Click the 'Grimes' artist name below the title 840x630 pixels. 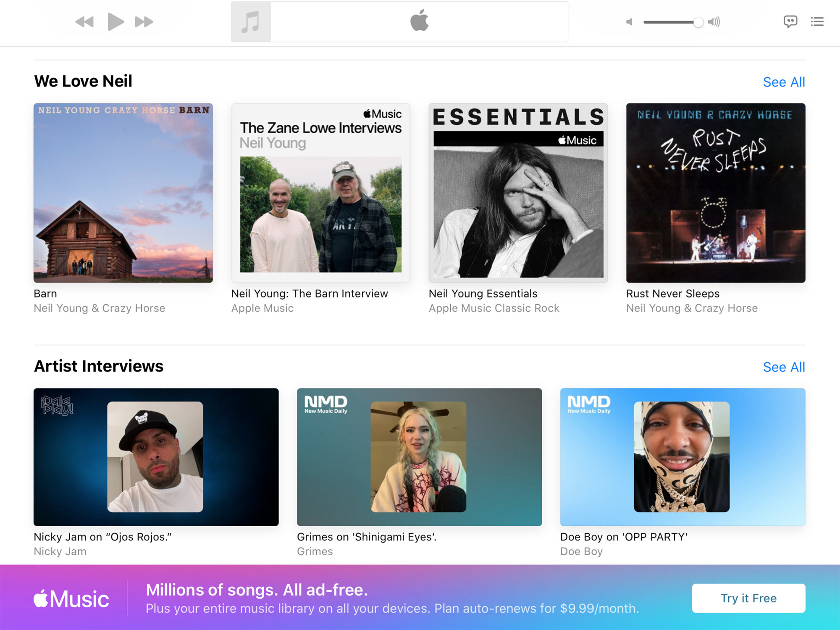[x=315, y=551]
